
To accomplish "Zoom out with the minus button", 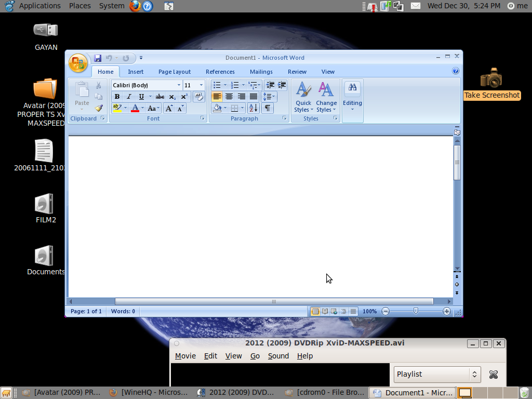I will point(385,312).
